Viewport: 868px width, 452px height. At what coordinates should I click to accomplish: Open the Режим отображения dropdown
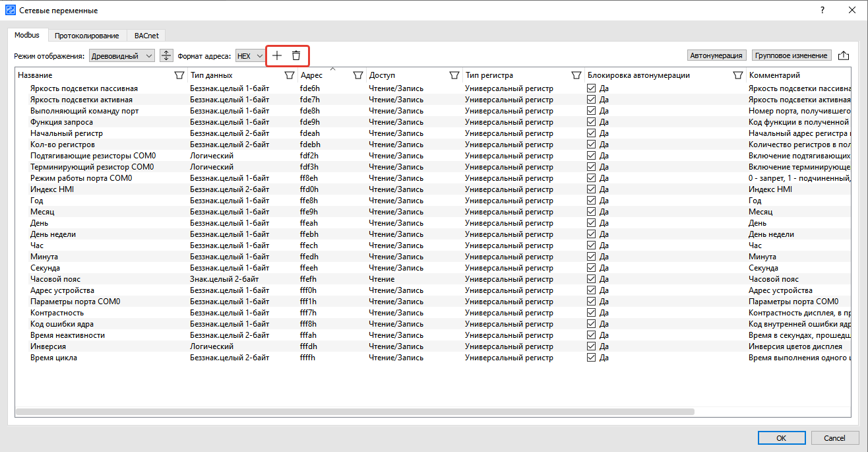click(x=122, y=56)
